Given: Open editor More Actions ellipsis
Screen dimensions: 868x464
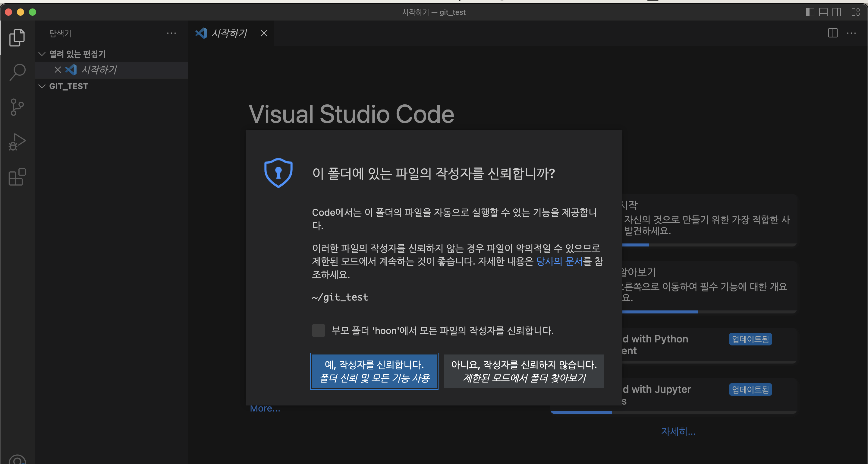Looking at the screenshot, I should 851,33.
